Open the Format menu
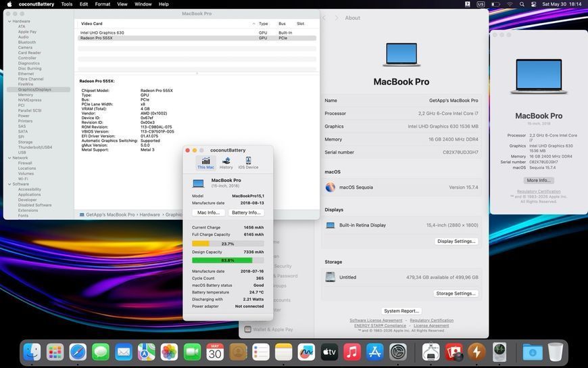Image resolution: width=588 pixels, height=368 pixels. (102, 4)
